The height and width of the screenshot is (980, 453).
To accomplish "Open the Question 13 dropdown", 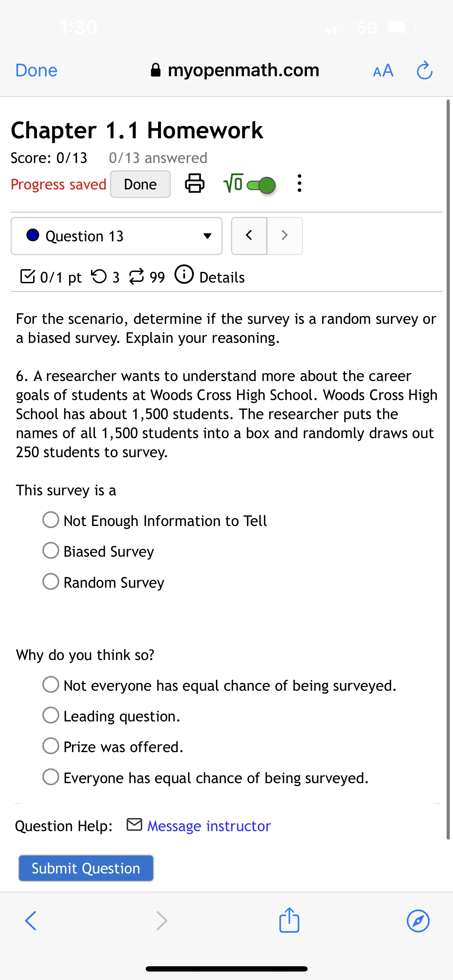I will [x=207, y=236].
